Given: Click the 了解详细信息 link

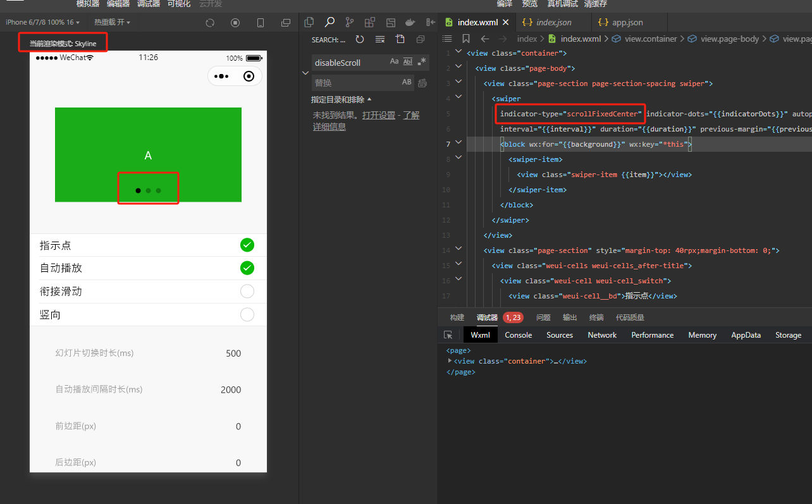Looking at the screenshot, I should 366,121.
